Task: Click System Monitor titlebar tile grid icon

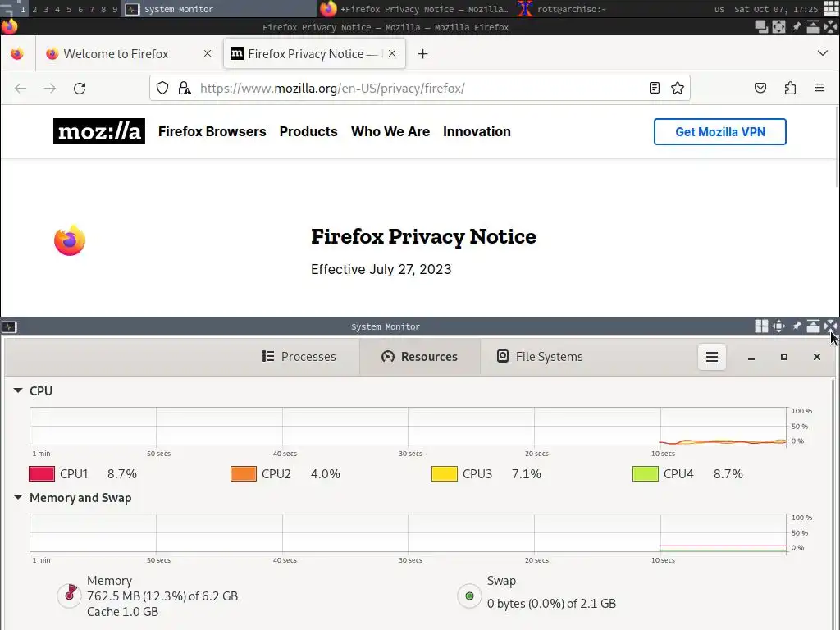Action: [x=761, y=326]
